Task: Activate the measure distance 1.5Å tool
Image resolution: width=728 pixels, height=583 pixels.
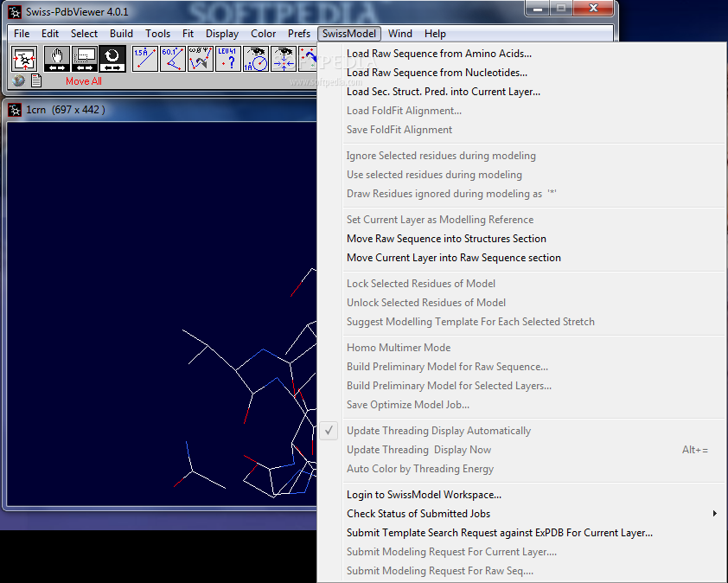Action: click(x=145, y=59)
